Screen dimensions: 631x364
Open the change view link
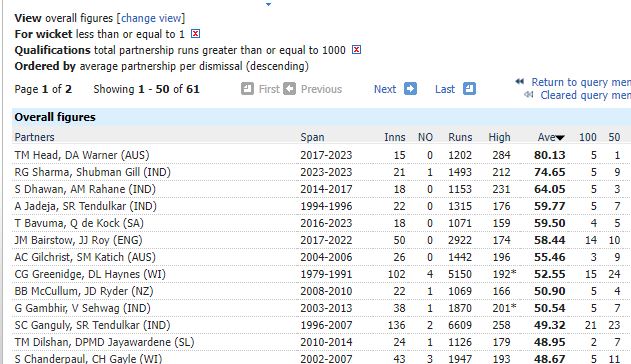click(151, 18)
